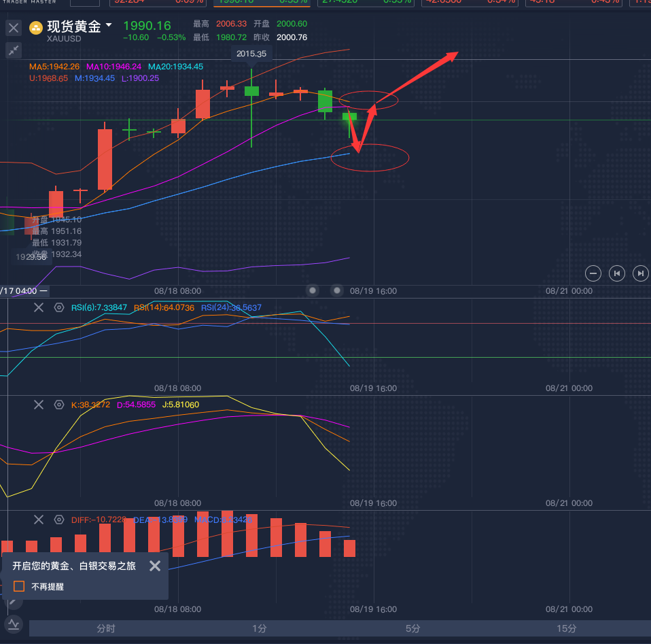Click the gold bars symbol icon
This screenshot has width=651, height=644.
[35, 28]
